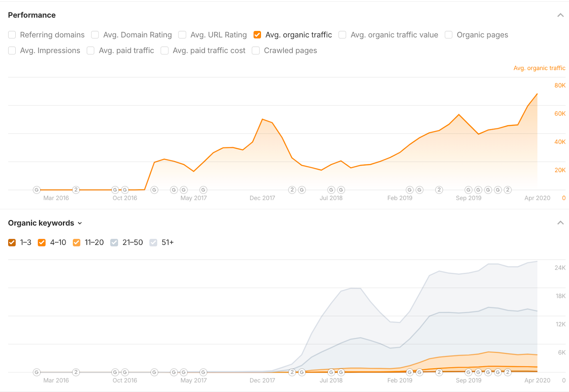The width and height of the screenshot is (569, 392).
Task: Click the Organic pages label
Action: [x=482, y=35]
